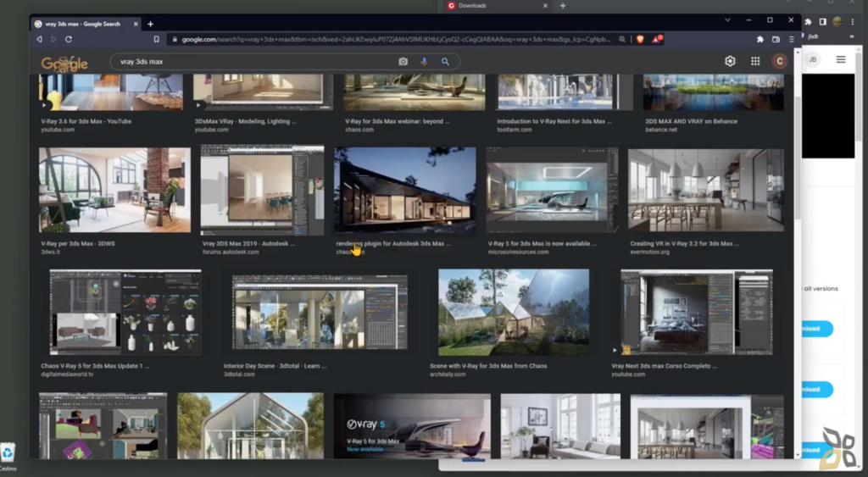868x477 pixels.
Task: Open Creating VR in V-Ray 3.2 thumbnail
Action: (x=706, y=190)
